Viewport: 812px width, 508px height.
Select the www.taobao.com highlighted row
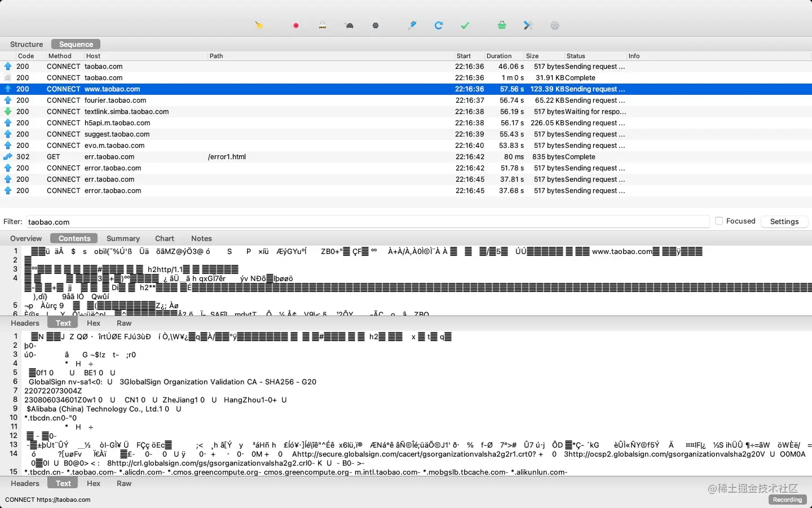[x=406, y=89]
